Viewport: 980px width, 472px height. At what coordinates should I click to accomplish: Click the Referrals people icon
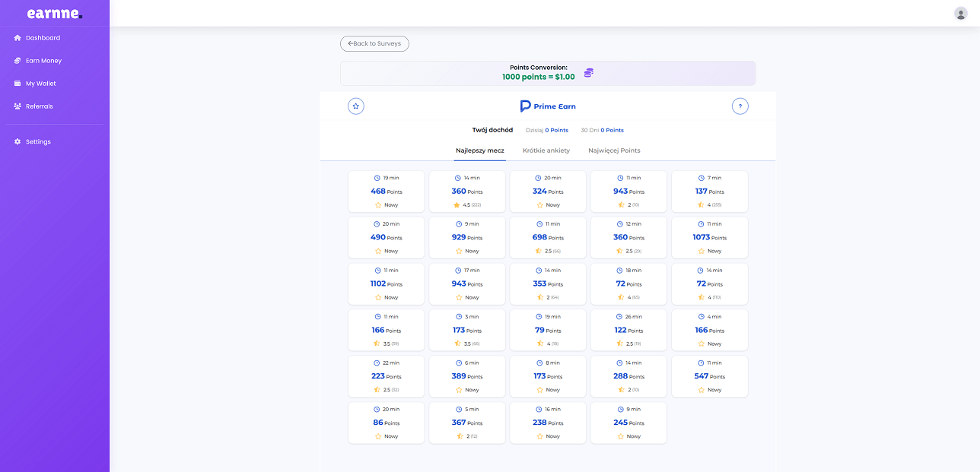coord(17,106)
